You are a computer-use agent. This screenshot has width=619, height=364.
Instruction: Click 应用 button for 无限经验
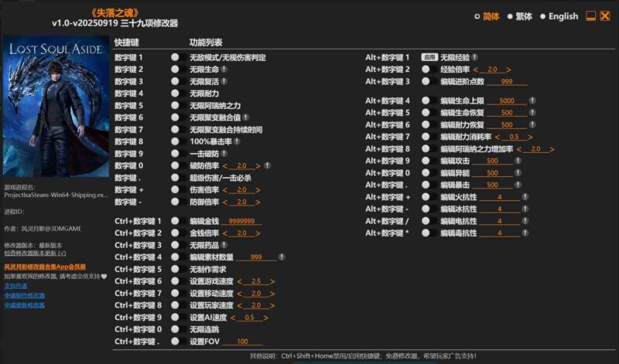[x=429, y=57]
